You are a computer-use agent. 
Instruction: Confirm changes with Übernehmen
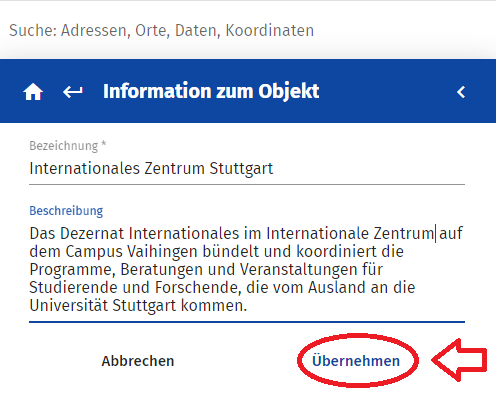356,361
